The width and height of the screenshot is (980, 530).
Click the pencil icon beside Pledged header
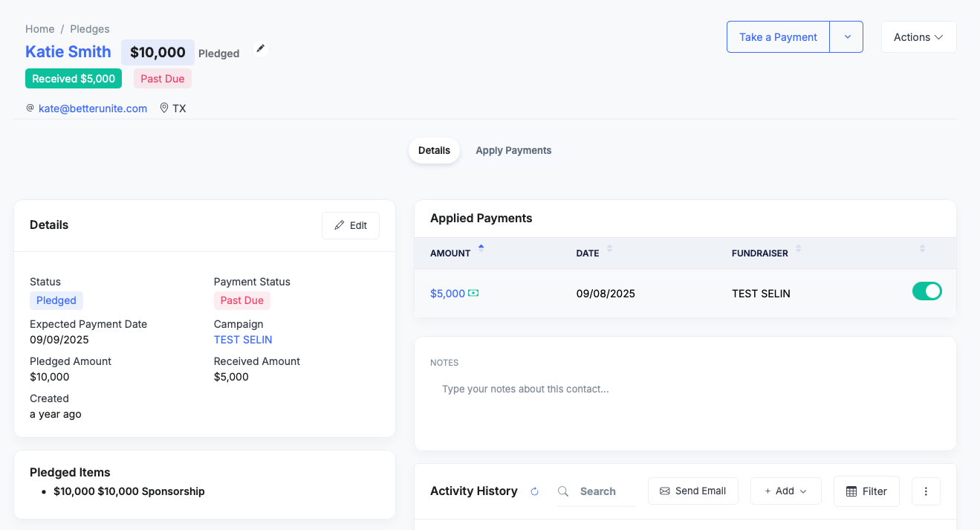click(x=260, y=48)
